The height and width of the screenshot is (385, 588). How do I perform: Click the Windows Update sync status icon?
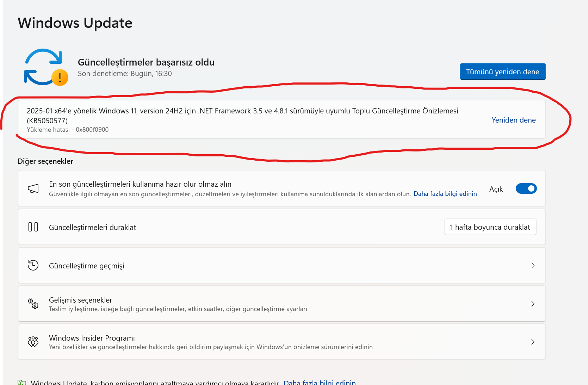[46, 67]
